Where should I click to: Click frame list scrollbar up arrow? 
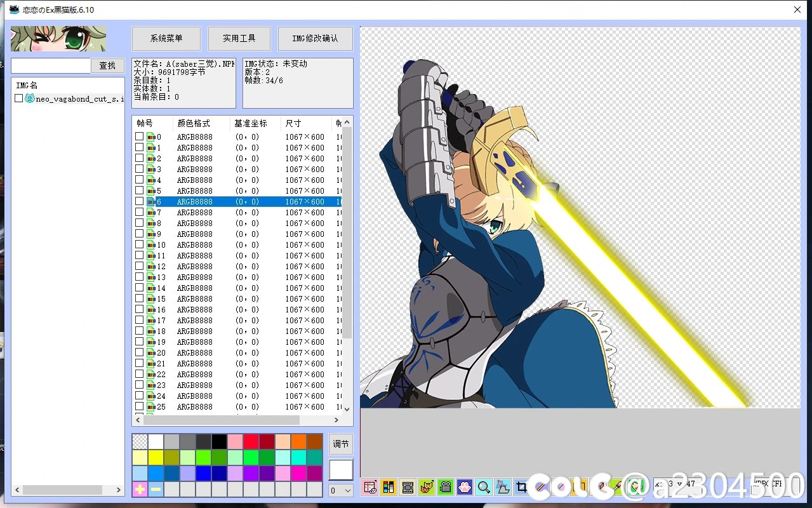click(347, 123)
